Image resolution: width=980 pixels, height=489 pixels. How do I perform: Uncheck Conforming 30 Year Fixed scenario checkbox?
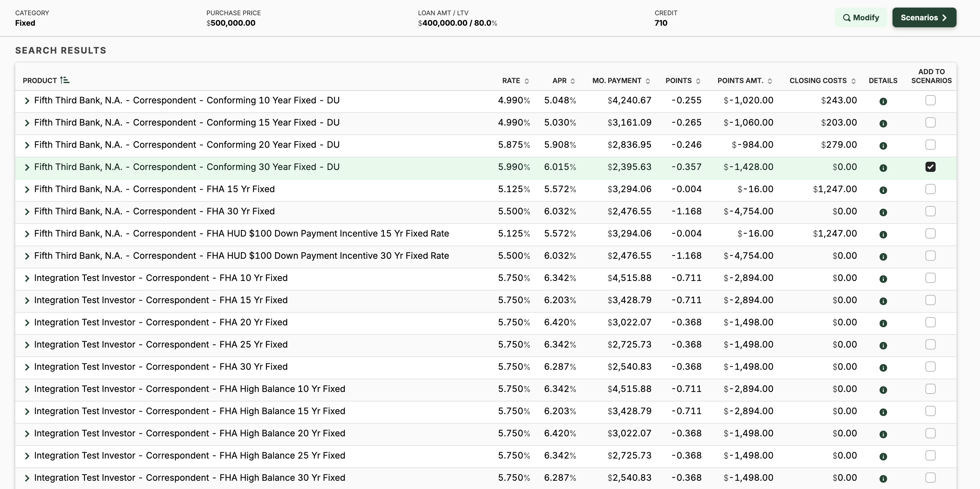[x=930, y=167]
